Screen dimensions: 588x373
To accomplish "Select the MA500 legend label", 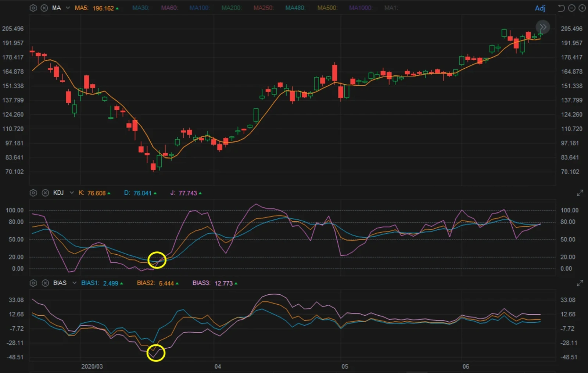I will [x=327, y=8].
